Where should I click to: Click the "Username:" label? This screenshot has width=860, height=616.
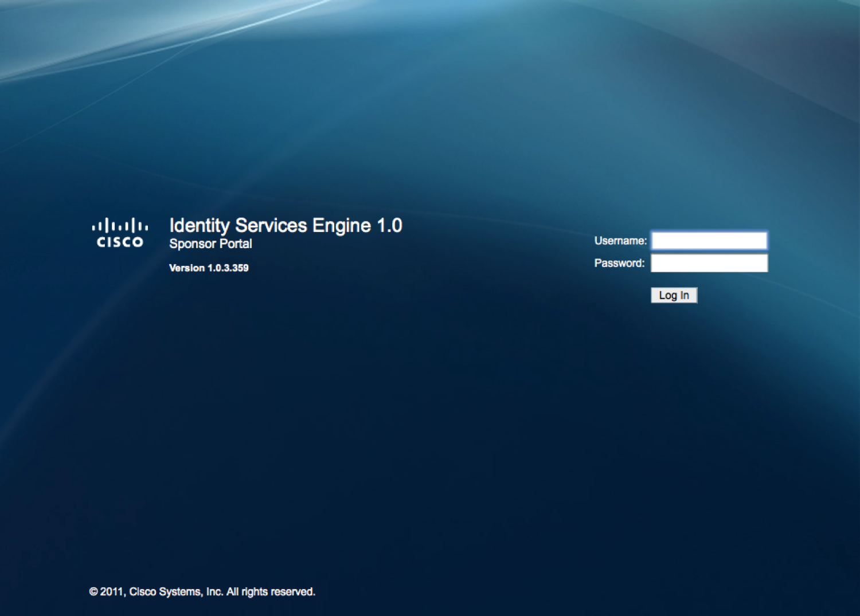[x=620, y=241]
